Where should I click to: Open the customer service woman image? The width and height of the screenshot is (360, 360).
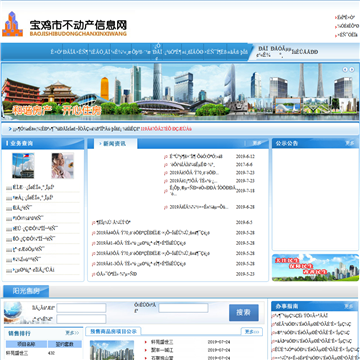[x=62, y=165]
